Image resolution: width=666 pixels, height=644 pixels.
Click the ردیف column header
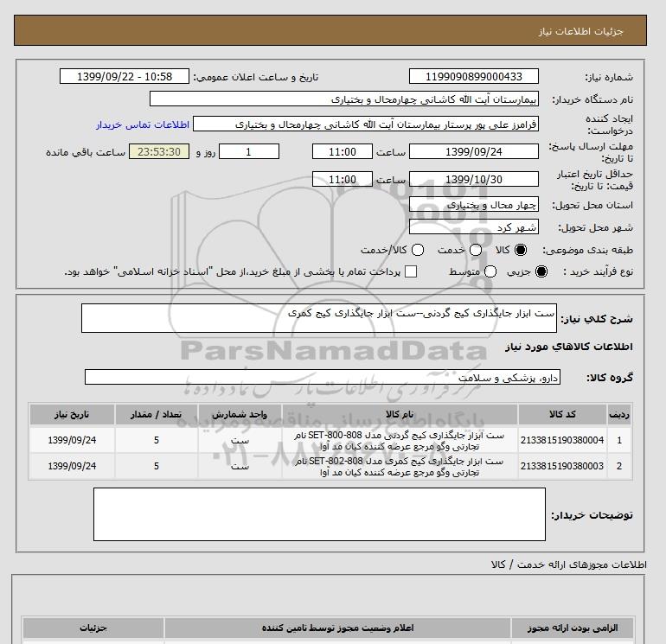[619, 414]
